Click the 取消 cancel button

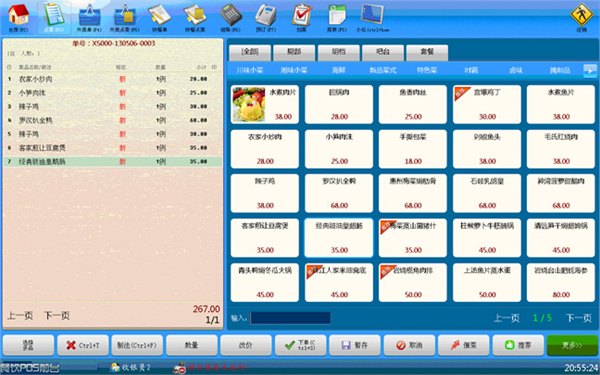(x=409, y=345)
